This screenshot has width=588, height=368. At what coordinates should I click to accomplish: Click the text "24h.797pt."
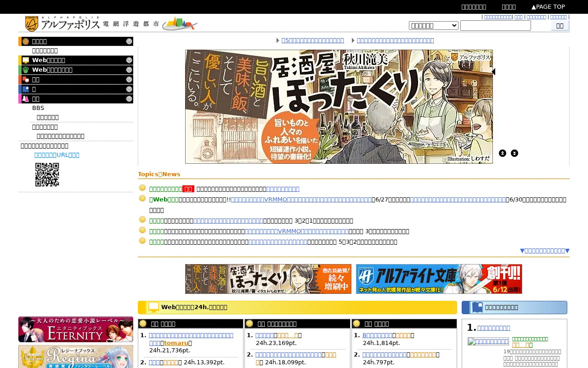coord(378,362)
